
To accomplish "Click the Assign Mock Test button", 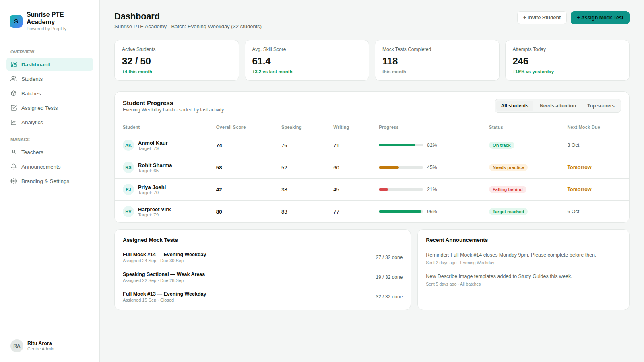I will pos(600,18).
